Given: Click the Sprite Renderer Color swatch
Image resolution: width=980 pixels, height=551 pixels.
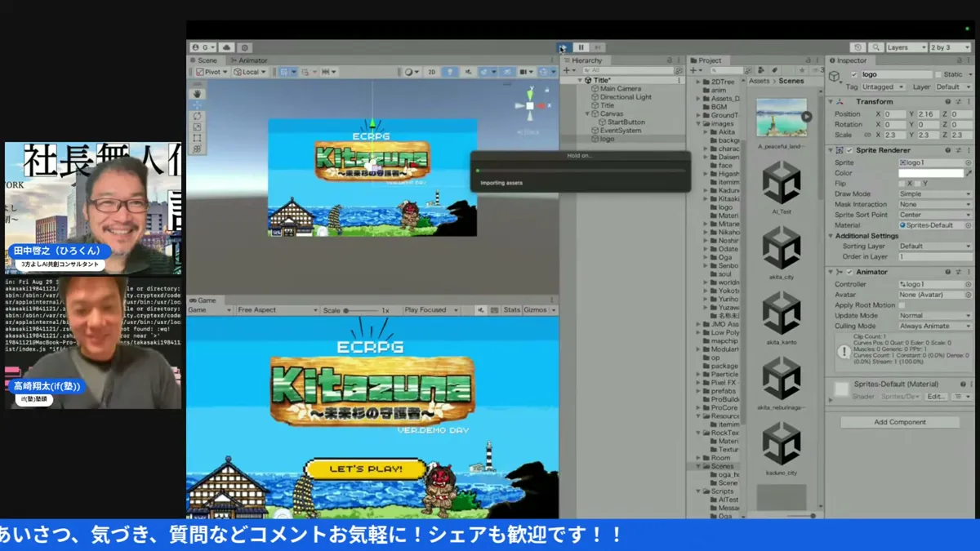Looking at the screenshot, I should [x=931, y=173].
